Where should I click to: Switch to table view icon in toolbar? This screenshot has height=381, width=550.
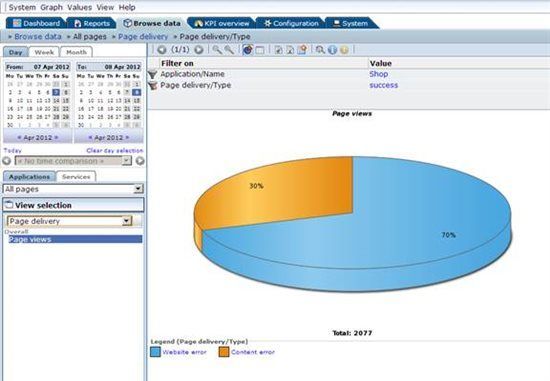point(260,50)
